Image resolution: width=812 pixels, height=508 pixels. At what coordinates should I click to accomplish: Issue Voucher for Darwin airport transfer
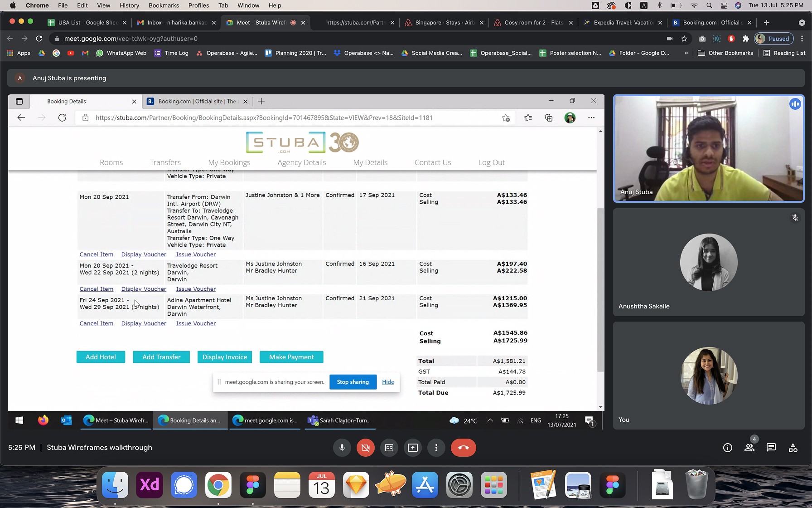tap(196, 254)
